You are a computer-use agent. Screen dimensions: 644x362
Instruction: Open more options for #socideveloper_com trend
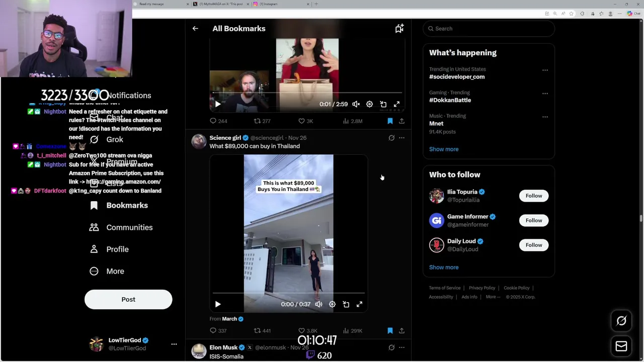coord(545,70)
